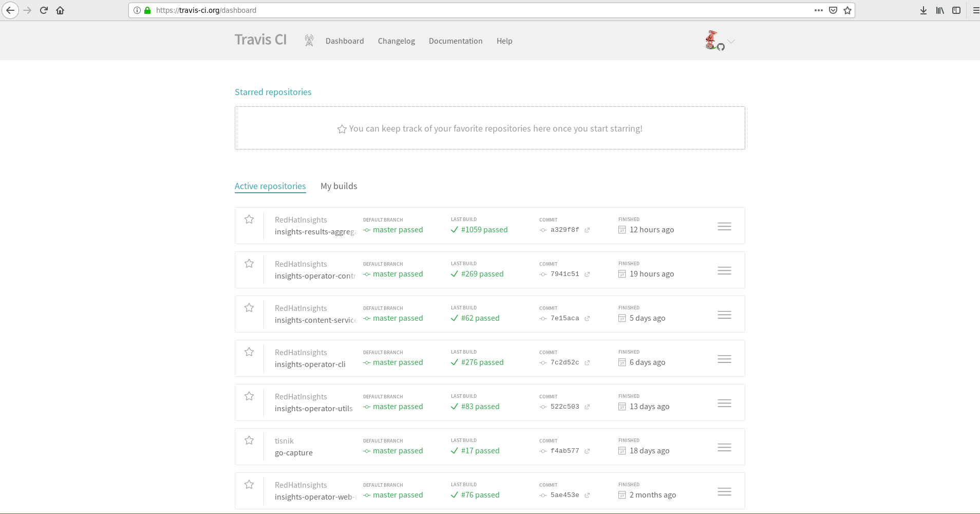The image size is (980, 514).
Task: Open Dashboard in top navigation
Action: click(x=345, y=41)
